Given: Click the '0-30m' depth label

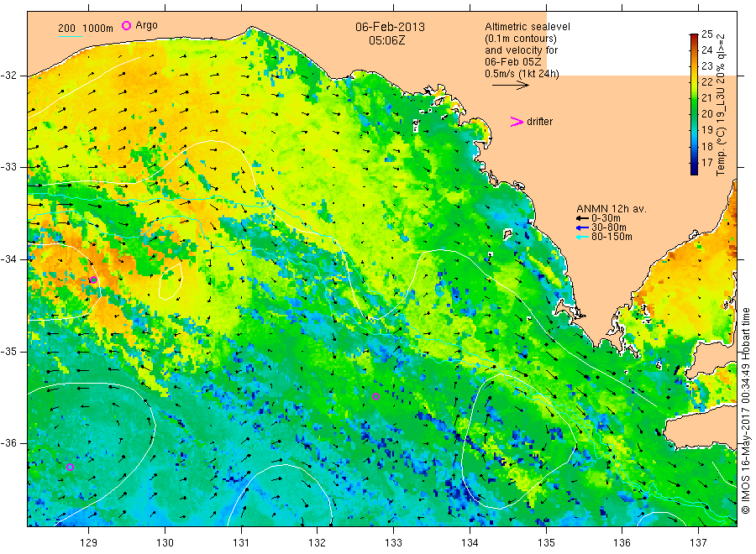Looking at the screenshot, I should point(606,218).
